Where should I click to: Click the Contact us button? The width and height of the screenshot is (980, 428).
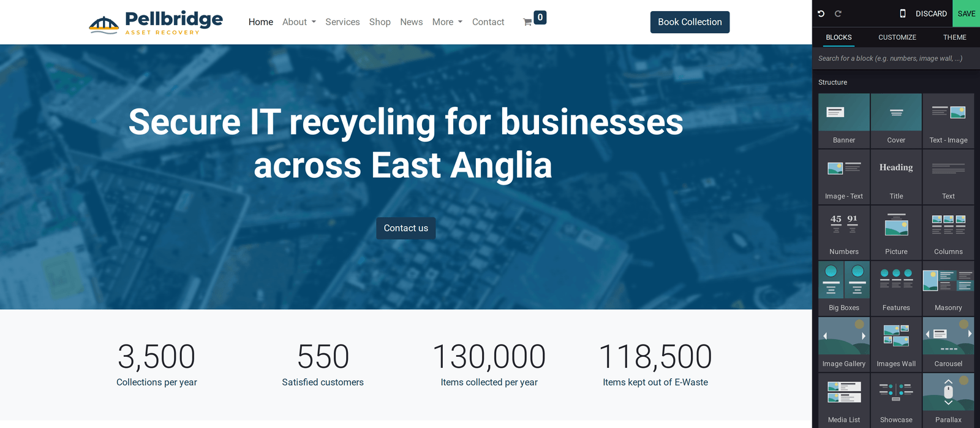pos(406,228)
